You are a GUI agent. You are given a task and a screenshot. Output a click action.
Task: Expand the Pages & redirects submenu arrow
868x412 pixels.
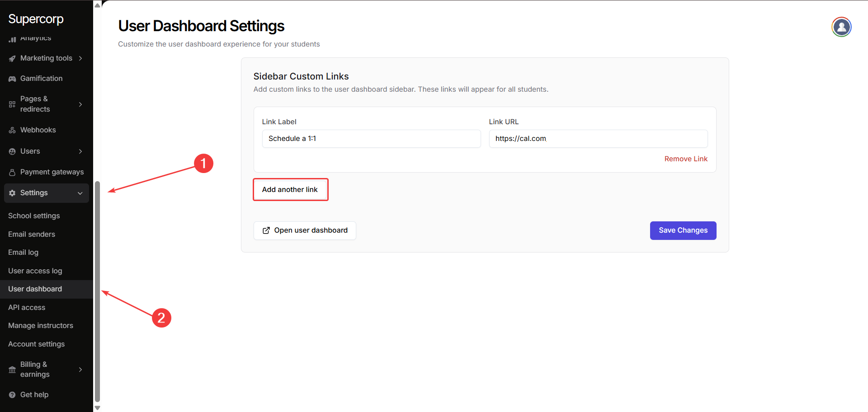(x=80, y=104)
